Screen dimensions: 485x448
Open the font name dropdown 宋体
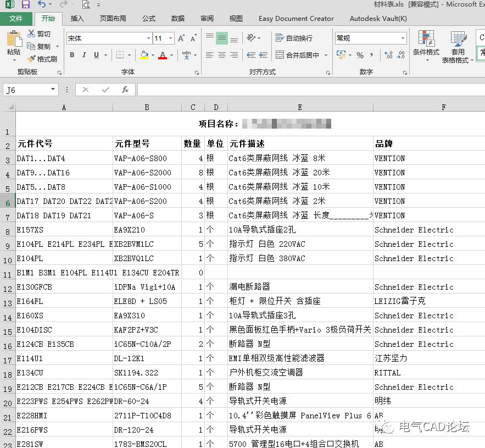coord(148,38)
